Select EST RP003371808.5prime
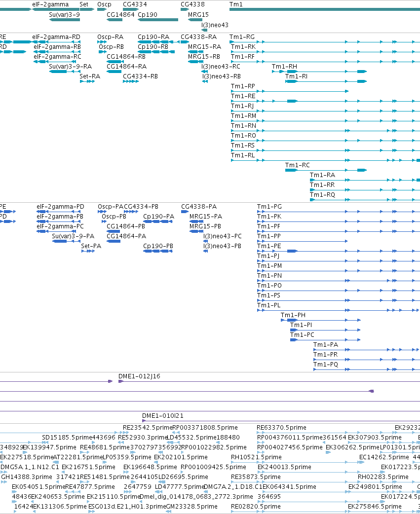Viewport: 420px width, 514px height. click(x=205, y=428)
